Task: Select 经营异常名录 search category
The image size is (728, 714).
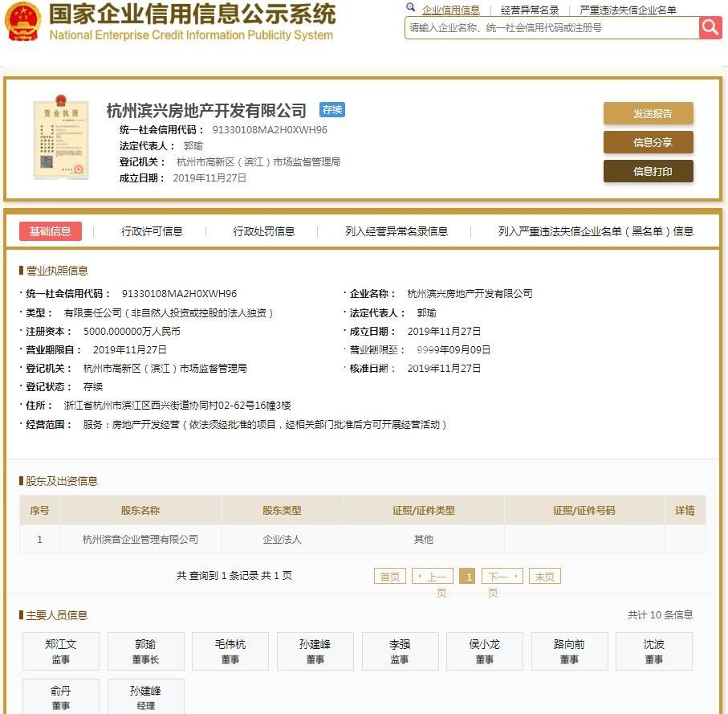Action: coord(530,10)
